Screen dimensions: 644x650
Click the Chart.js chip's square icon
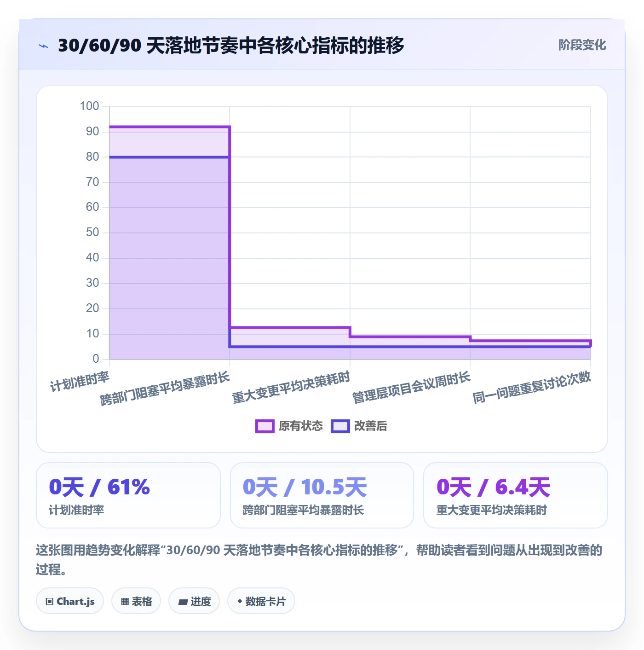coord(50,602)
